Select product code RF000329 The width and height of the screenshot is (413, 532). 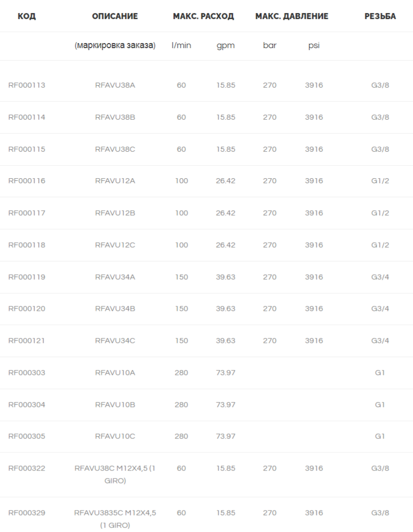[x=27, y=513]
